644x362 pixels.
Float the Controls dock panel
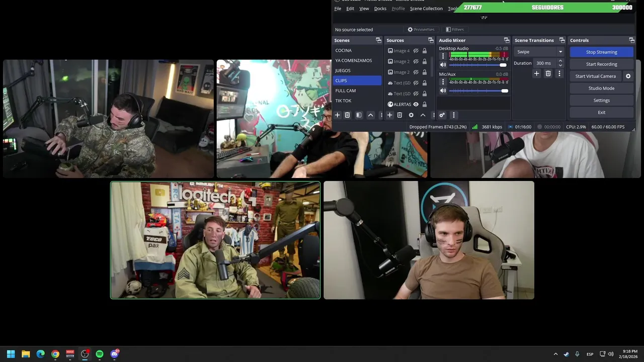point(631,40)
